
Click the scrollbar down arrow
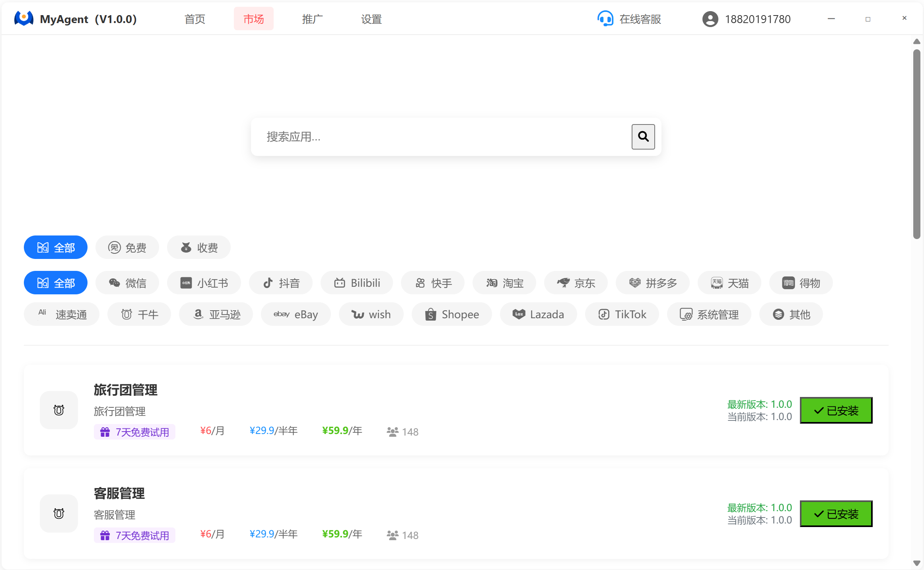coord(916,563)
